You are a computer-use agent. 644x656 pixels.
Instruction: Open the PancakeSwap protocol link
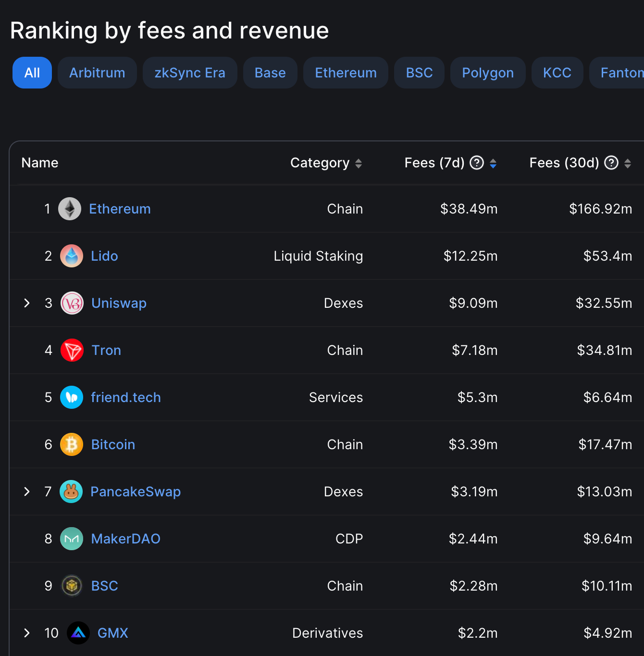coord(136,492)
